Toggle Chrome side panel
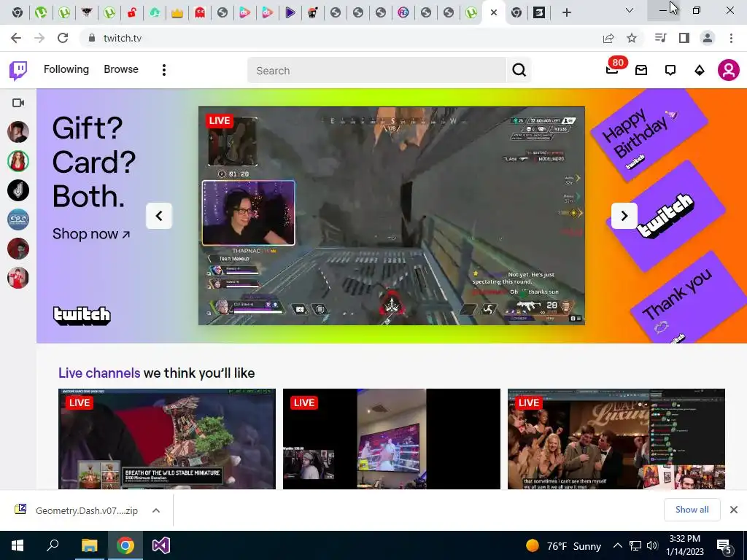The image size is (747, 560). (x=684, y=38)
